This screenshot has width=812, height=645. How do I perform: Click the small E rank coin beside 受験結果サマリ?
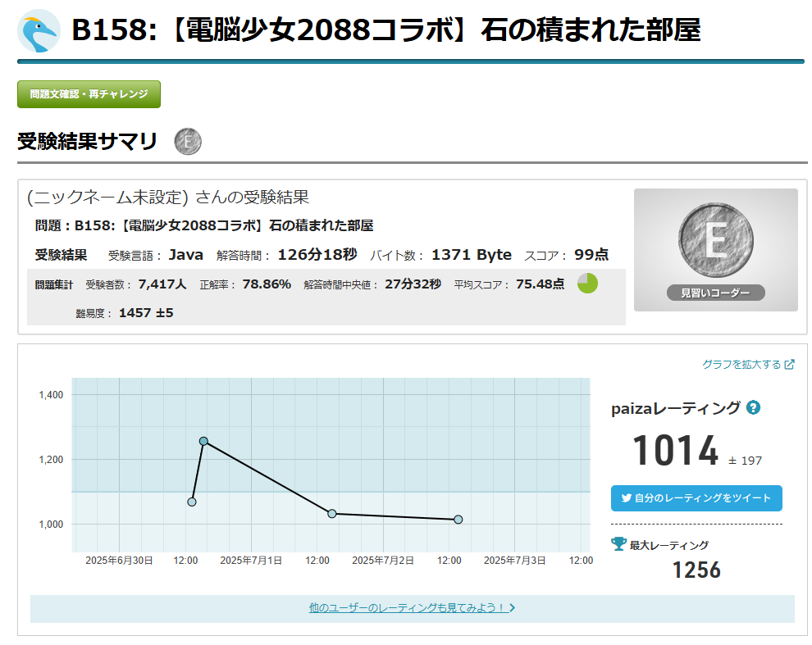188,142
